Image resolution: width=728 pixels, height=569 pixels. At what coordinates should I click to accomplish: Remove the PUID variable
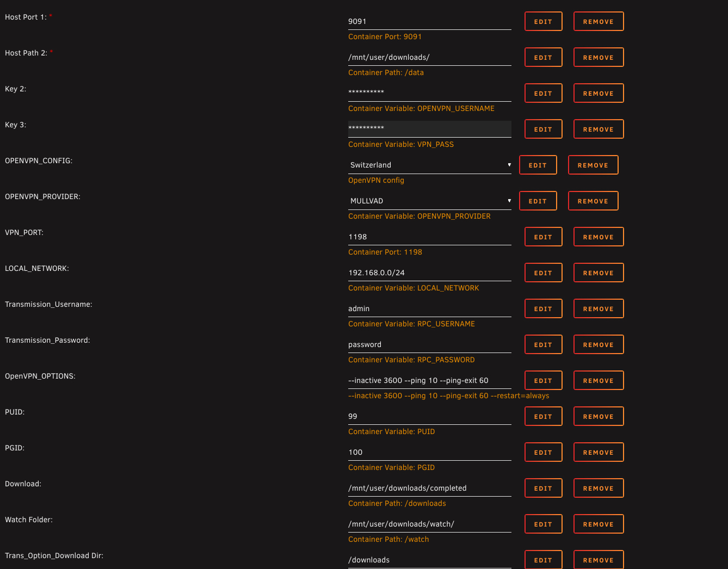pos(598,416)
